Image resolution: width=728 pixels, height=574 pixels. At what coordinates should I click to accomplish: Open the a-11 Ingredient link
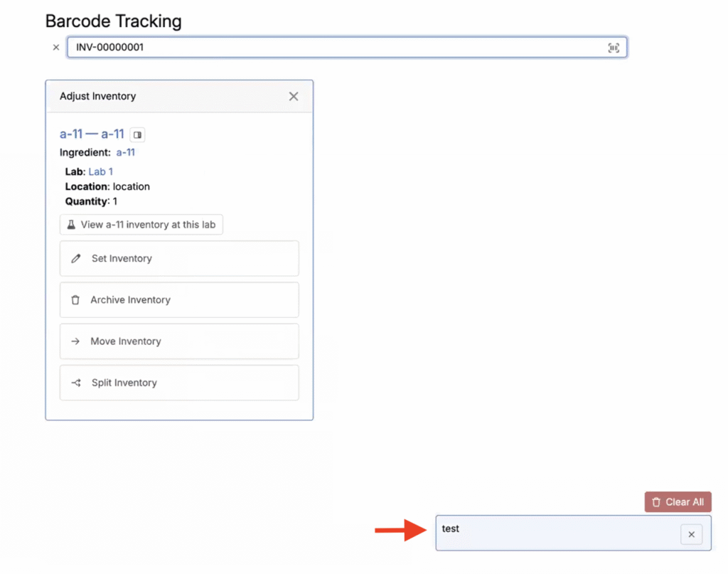coord(125,152)
